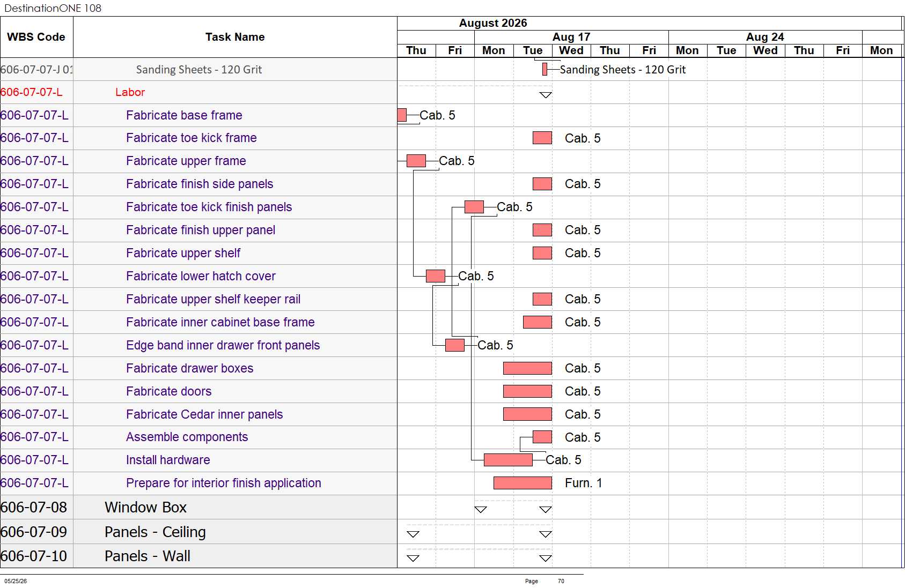This screenshot has height=588, width=905.
Task: Click the Fabricate finish side panels Gantt bar
Action: [542, 184]
